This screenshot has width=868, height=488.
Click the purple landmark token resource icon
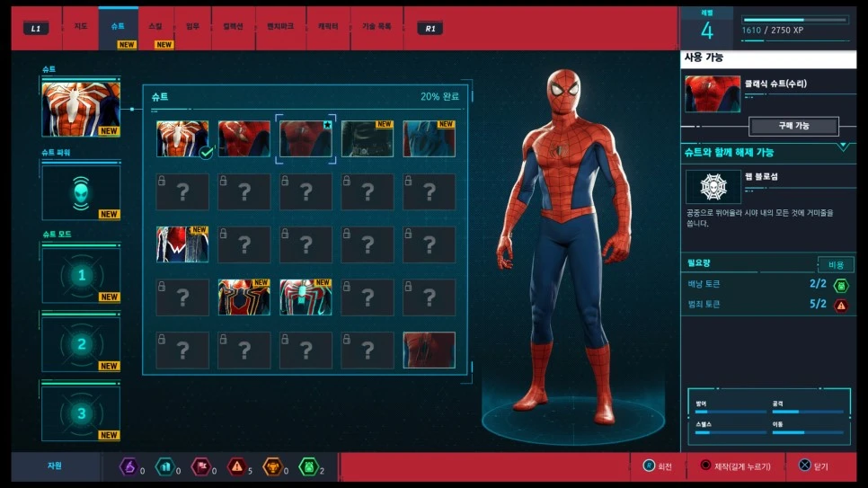(128, 467)
